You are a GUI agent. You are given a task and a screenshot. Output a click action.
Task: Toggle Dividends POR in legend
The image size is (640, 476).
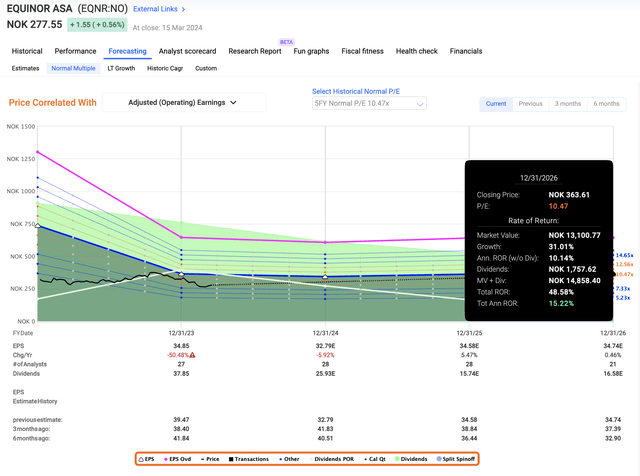coord(331,459)
